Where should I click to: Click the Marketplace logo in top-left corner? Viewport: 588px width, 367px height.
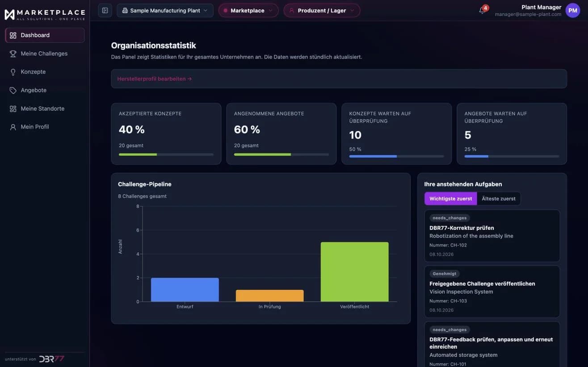click(44, 14)
